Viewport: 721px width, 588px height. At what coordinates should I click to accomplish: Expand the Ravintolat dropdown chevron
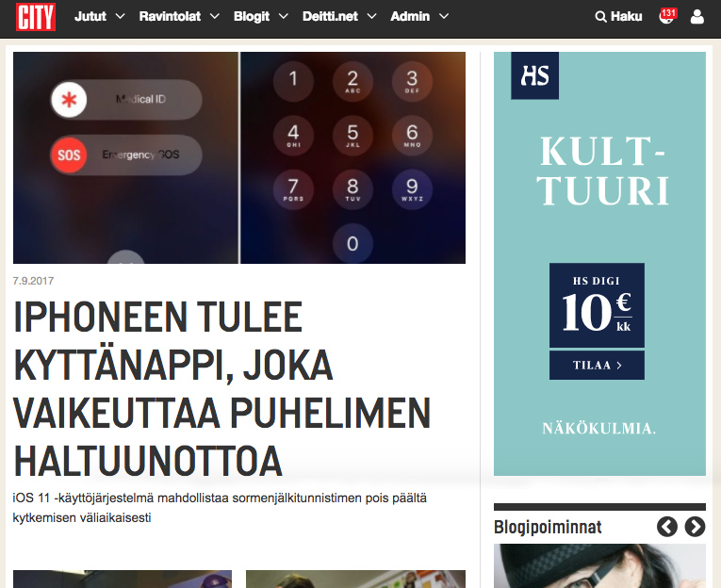point(214,17)
